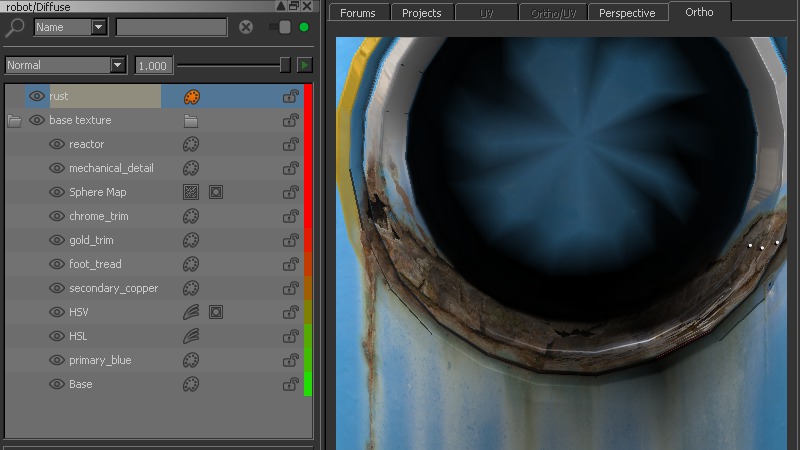800x450 pixels.
Task: Open the Name filter dropdown
Action: pyautogui.click(x=98, y=27)
